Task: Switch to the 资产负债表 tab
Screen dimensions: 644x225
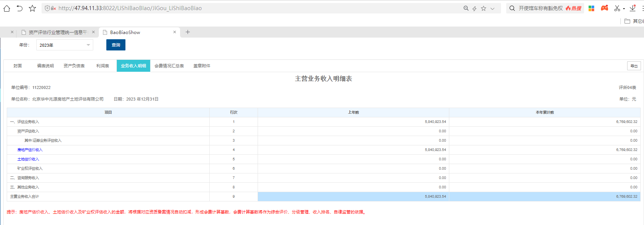Action: coord(74,66)
